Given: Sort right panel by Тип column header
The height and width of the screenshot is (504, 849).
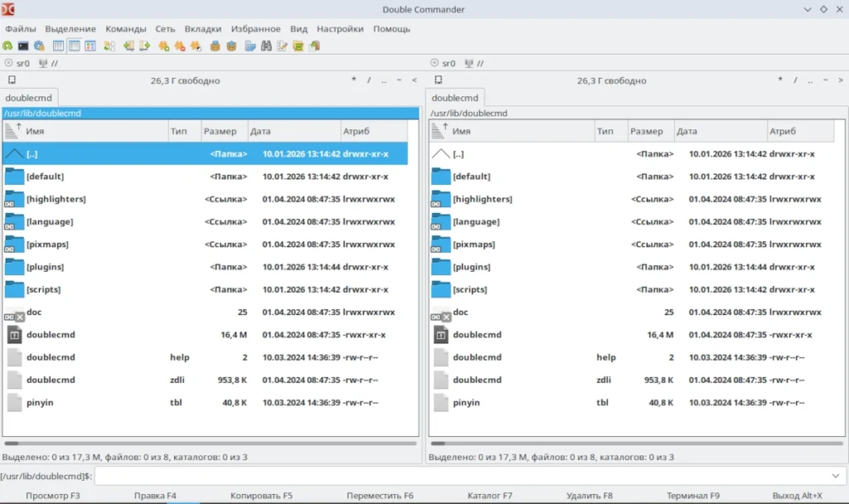Looking at the screenshot, I should click(x=611, y=131).
